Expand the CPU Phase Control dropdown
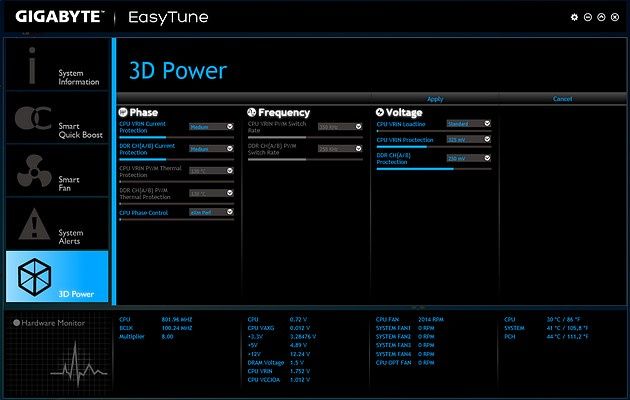This screenshot has width=630, height=400. [x=211, y=212]
